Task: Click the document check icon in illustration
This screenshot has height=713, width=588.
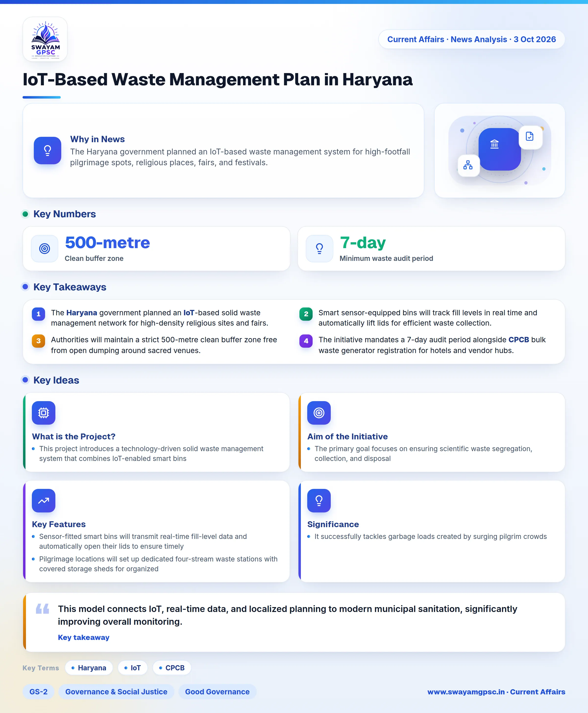Action: pyautogui.click(x=530, y=137)
